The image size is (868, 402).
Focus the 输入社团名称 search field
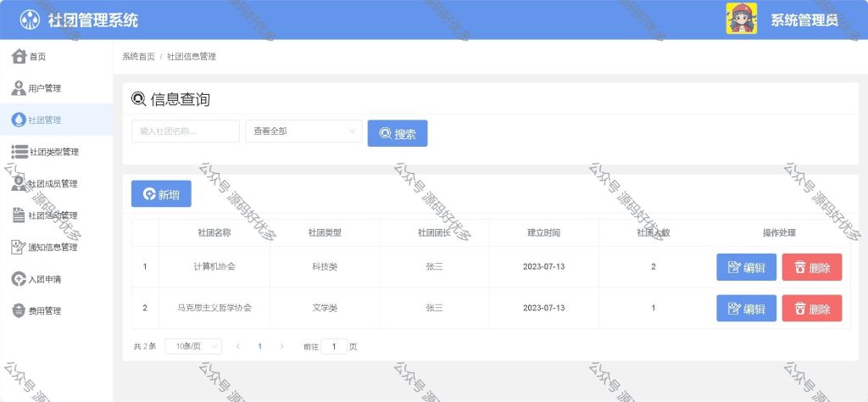186,131
